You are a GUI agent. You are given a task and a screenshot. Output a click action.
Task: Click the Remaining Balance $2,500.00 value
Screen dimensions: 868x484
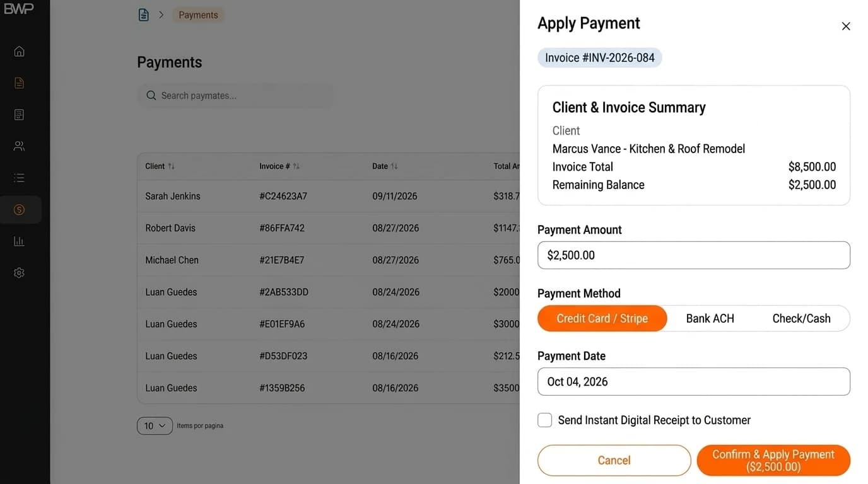812,185
